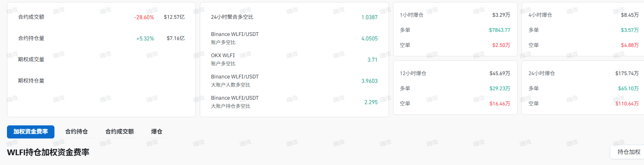The width and height of the screenshot is (644, 165).
Task: Click the 4小时爆仓 card title
Action: click(x=540, y=15)
